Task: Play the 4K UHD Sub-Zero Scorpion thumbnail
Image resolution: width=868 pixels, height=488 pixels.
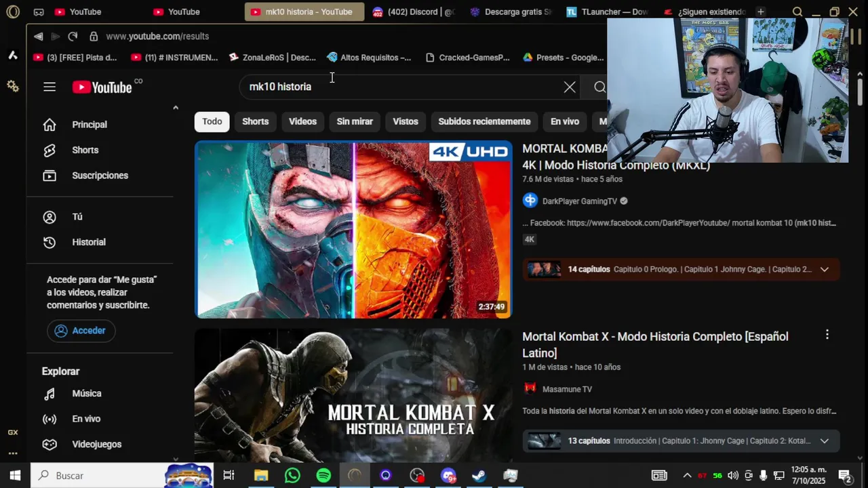Action: tap(353, 230)
